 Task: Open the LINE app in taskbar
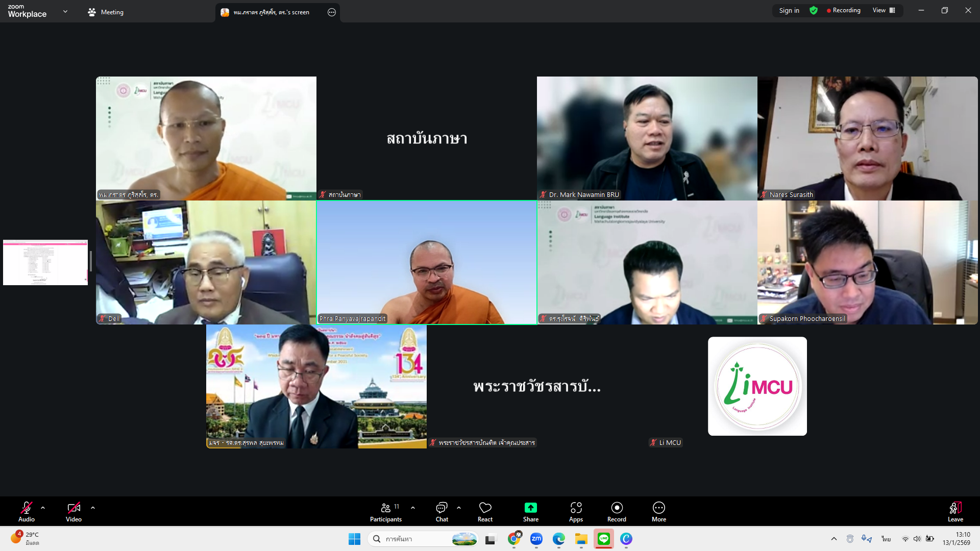pos(603,539)
